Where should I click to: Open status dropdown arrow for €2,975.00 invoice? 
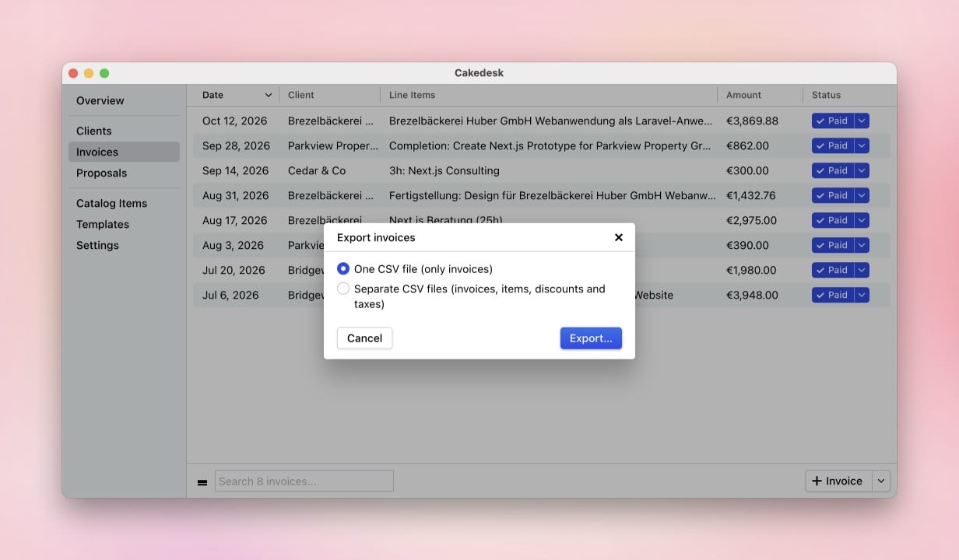click(862, 220)
